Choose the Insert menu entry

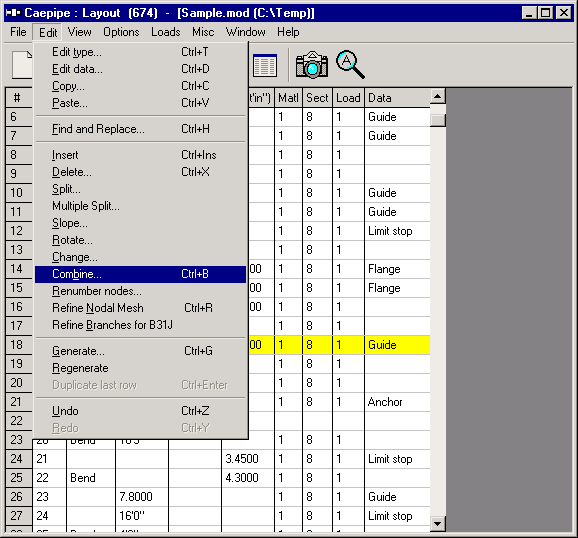[140, 155]
